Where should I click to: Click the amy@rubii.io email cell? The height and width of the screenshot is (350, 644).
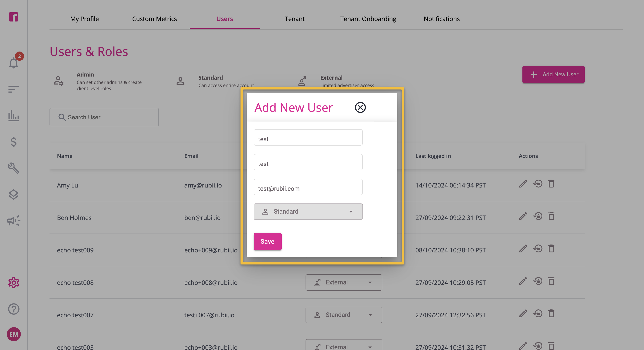[203, 185]
